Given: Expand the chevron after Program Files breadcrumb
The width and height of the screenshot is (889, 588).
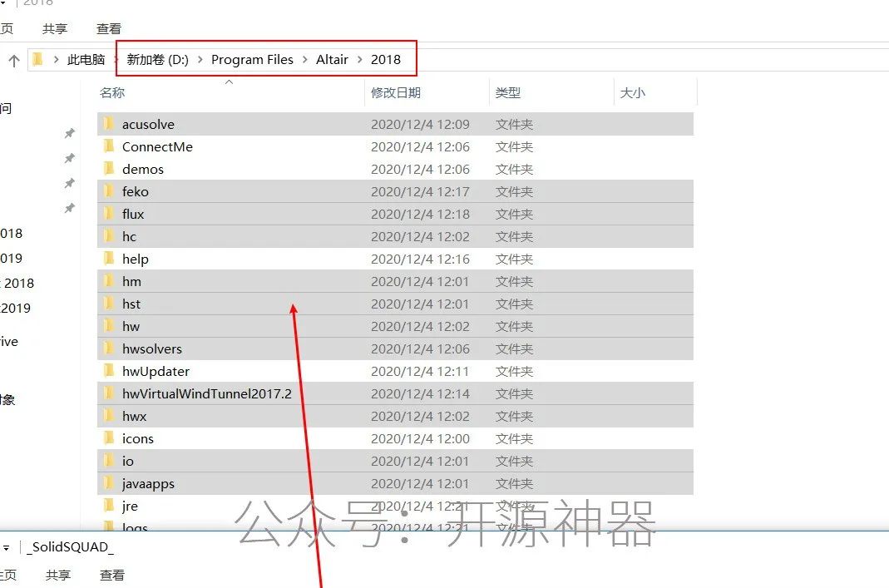Looking at the screenshot, I should point(304,60).
